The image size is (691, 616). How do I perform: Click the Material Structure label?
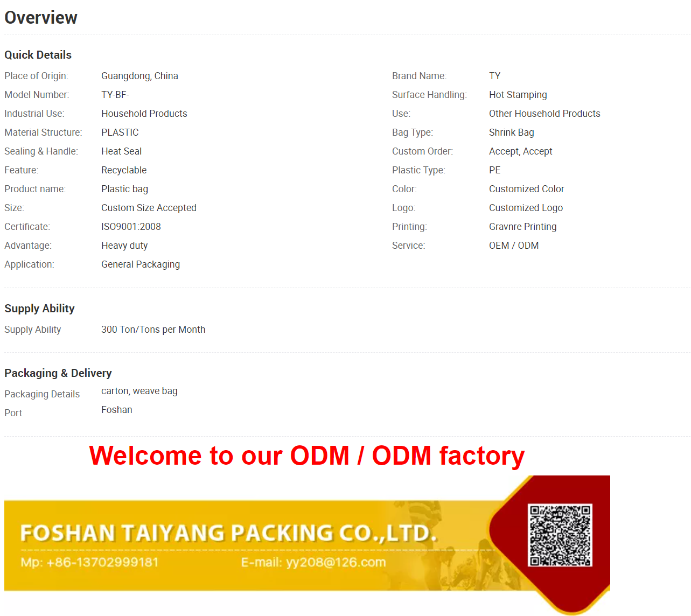[43, 132]
